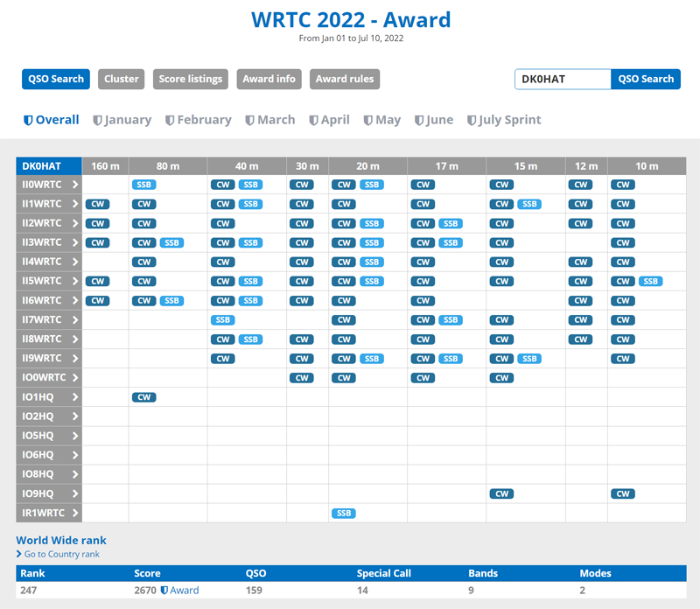Click the rank value 247

[x=28, y=591]
